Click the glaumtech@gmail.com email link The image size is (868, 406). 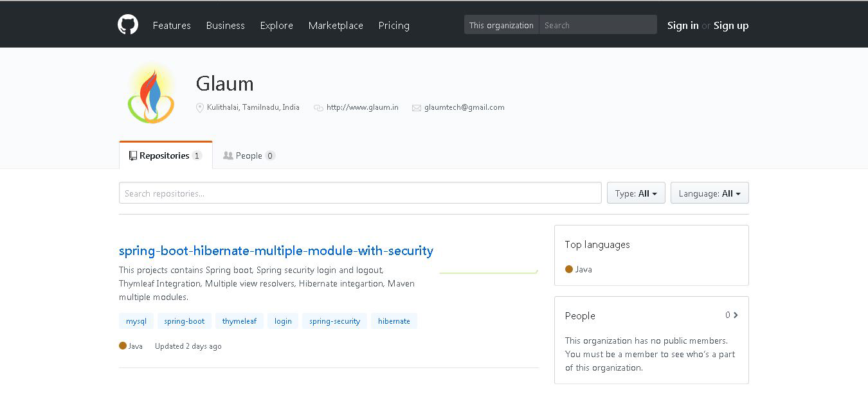tap(464, 107)
